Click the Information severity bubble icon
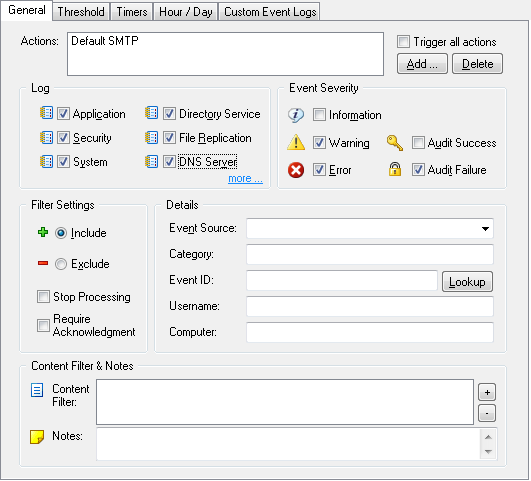The width and height of the screenshot is (531, 481). coord(296,115)
